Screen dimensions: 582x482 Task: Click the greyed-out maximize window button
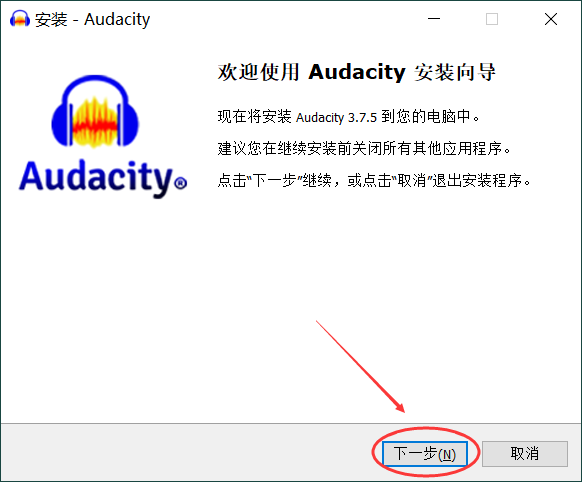(492, 19)
